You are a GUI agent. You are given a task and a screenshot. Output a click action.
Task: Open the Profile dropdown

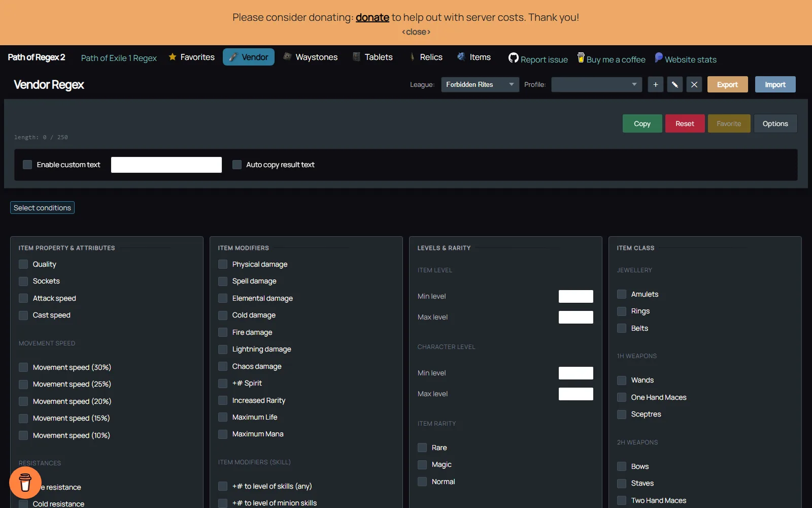click(x=597, y=84)
